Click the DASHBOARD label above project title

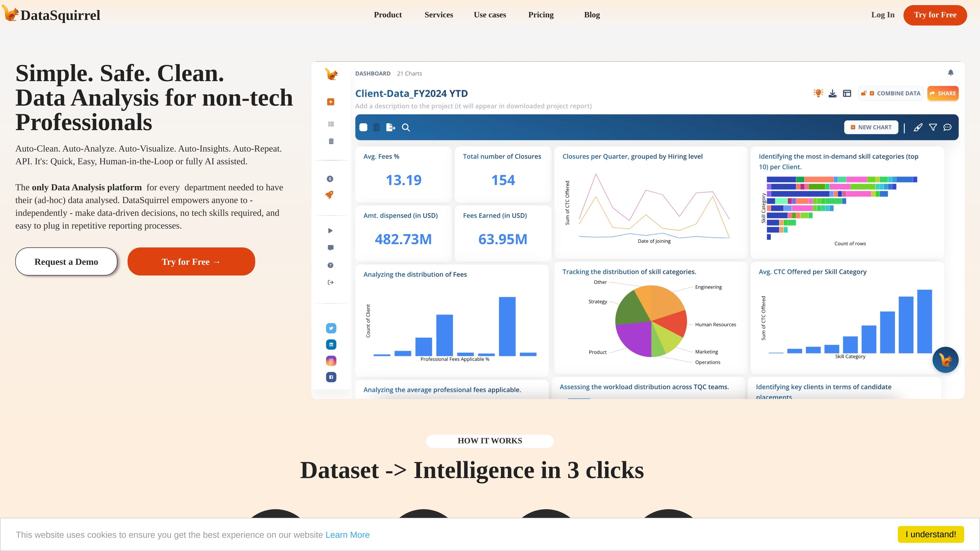(x=373, y=73)
